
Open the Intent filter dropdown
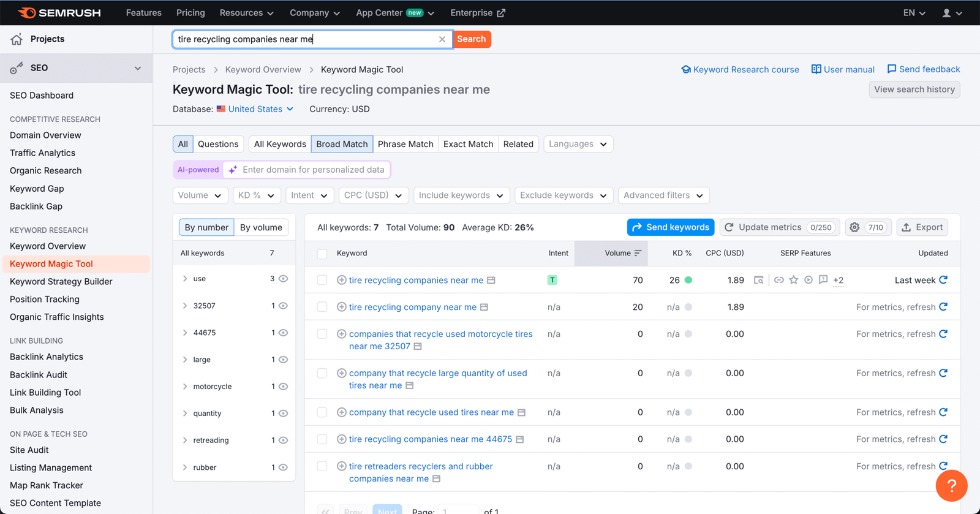point(309,195)
